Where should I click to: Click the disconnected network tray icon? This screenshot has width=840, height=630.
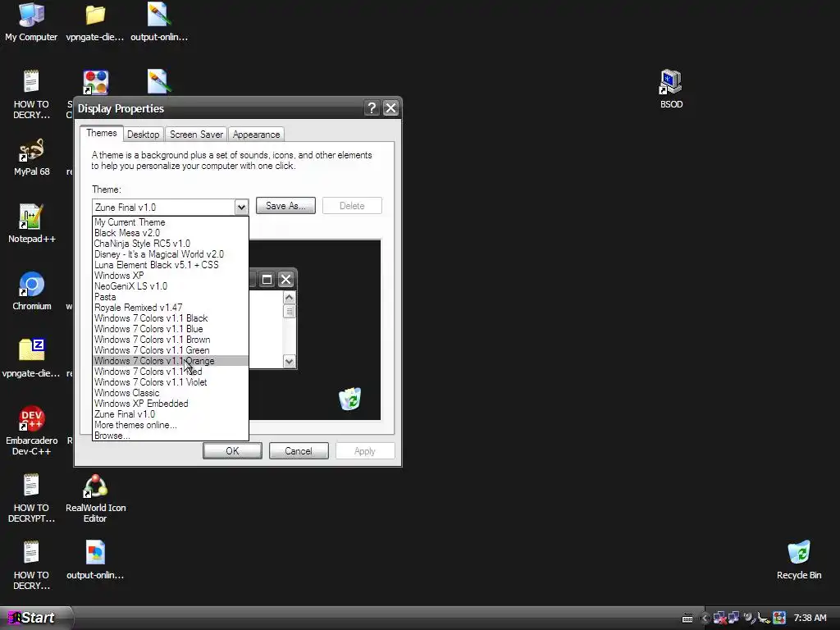(719, 619)
